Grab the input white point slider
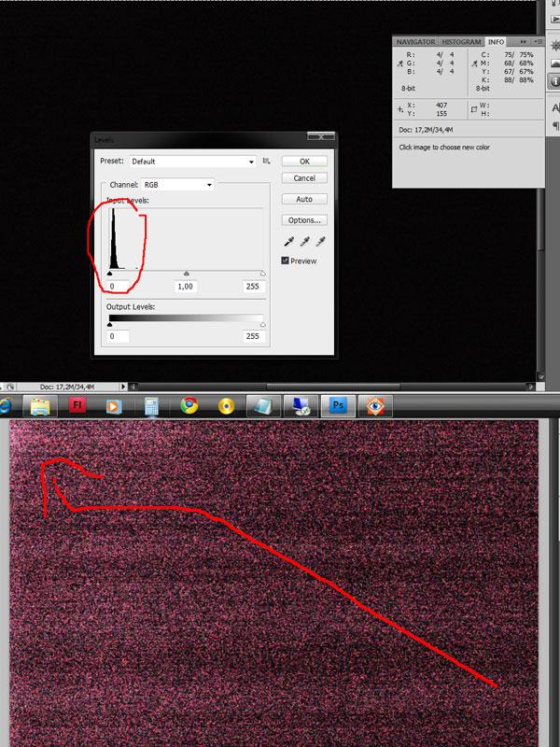The width and height of the screenshot is (560, 747). click(x=263, y=274)
